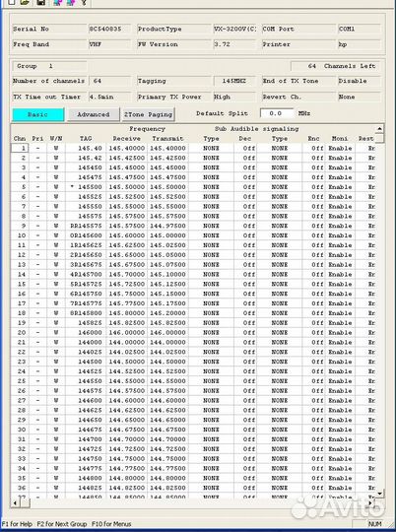
Task: Select the TX Time out Timer value field
Action: click(x=109, y=97)
